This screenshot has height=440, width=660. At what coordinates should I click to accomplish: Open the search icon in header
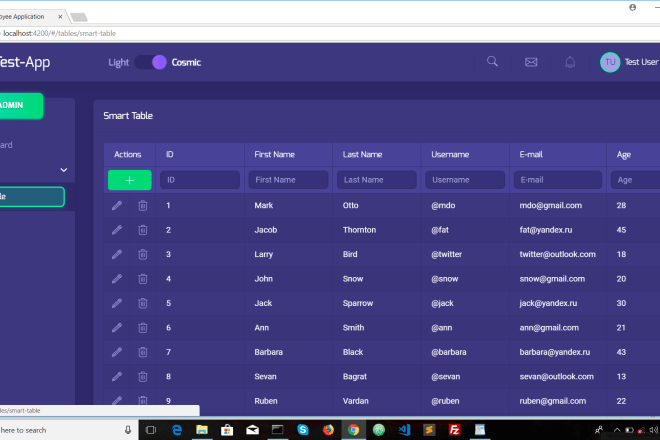492,62
